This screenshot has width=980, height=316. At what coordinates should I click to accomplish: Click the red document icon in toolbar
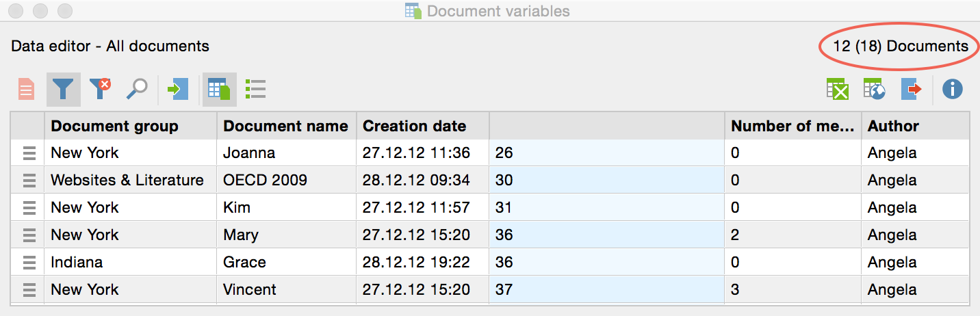[x=26, y=89]
